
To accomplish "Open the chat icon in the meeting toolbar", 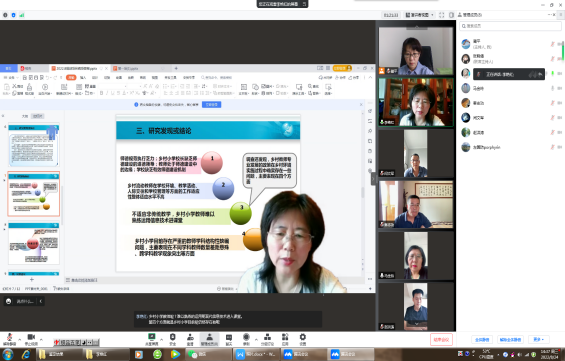I will pyautogui.click(x=229, y=337).
